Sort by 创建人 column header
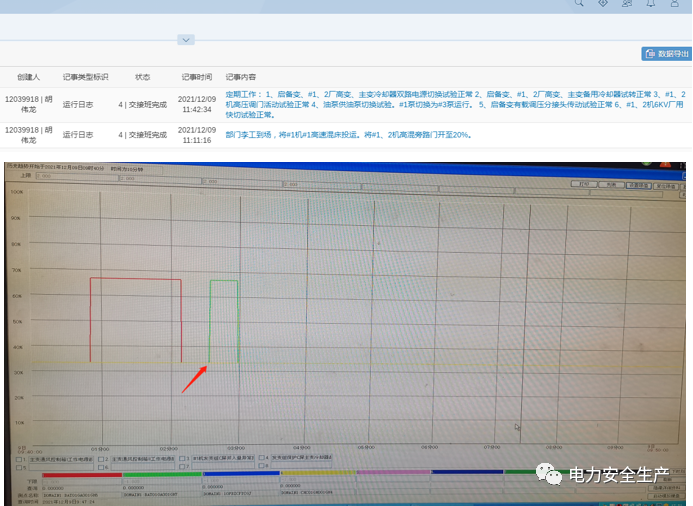 [x=28, y=77]
